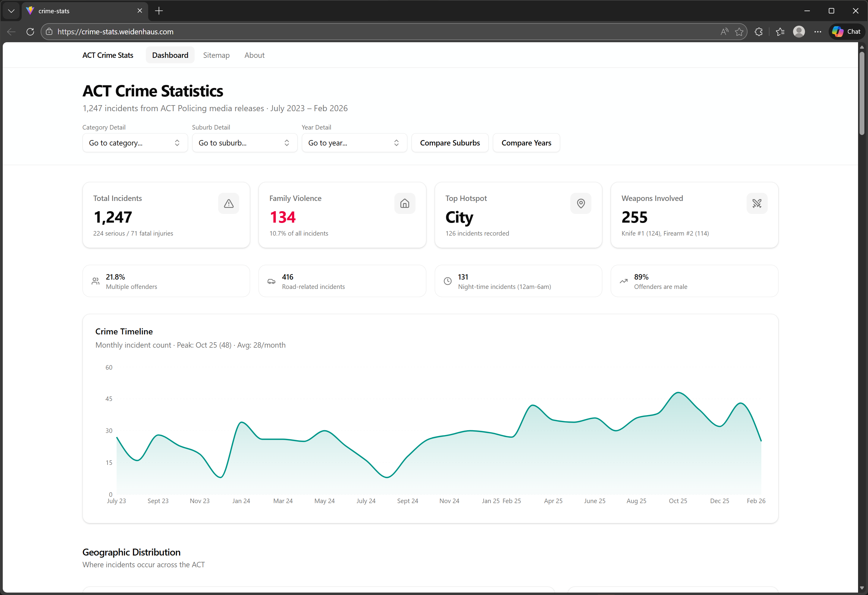This screenshot has width=868, height=595.
Task: Open the About nav tab
Action: 254,55
